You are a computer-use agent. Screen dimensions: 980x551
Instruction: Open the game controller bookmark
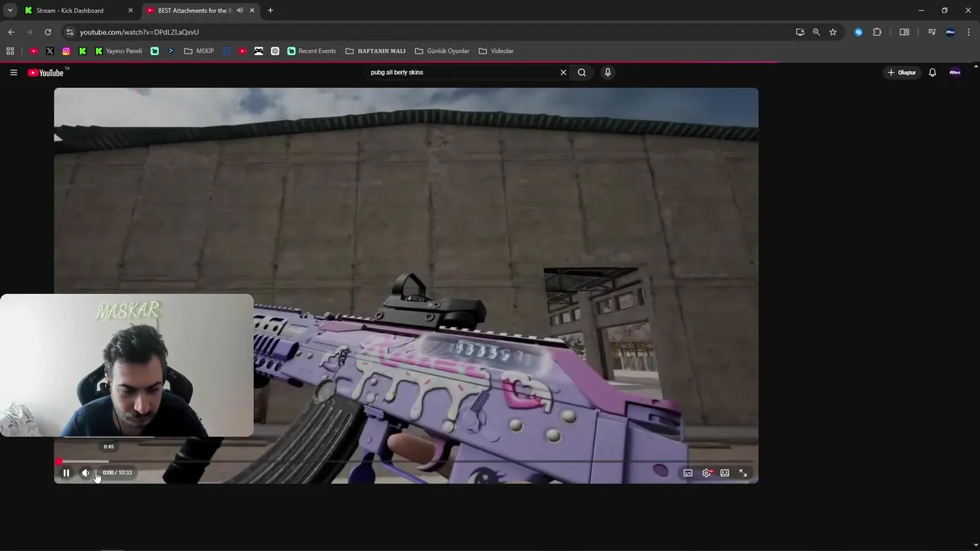(x=259, y=51)
